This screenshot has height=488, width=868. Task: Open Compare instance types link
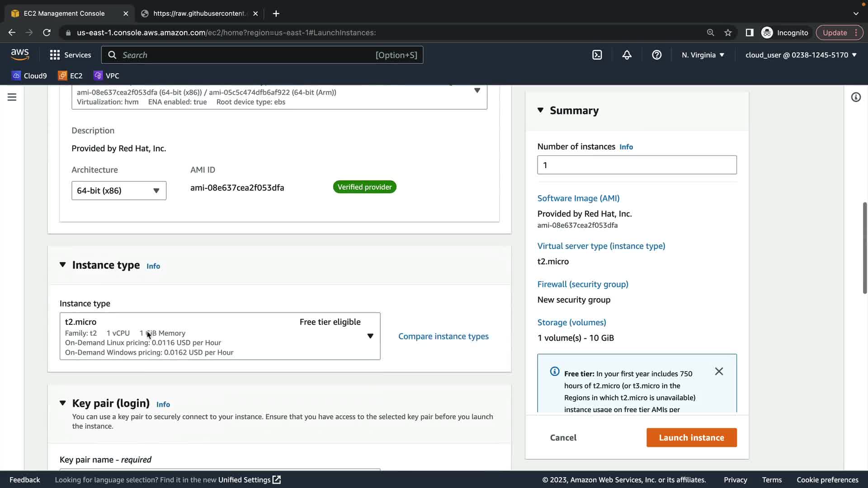[443, 336]
